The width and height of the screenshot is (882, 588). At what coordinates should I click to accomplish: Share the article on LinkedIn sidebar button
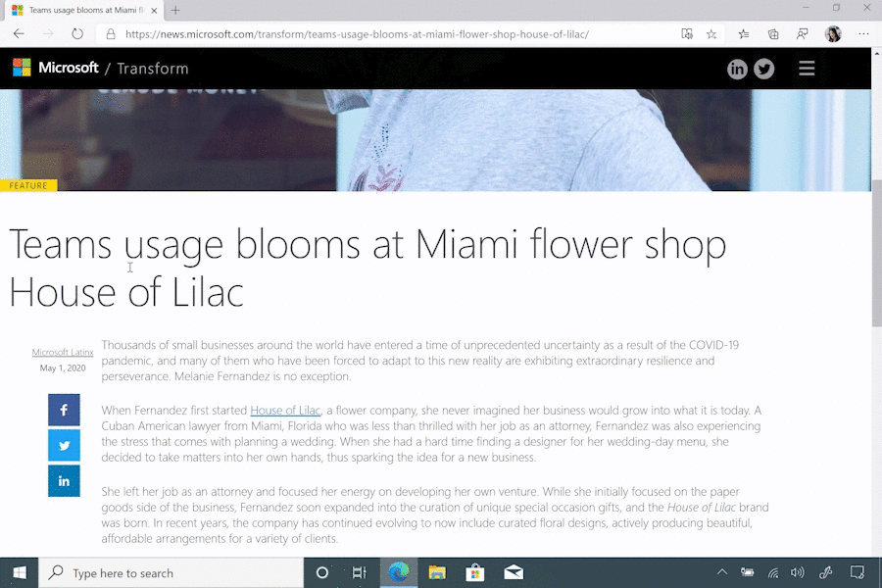64,480
